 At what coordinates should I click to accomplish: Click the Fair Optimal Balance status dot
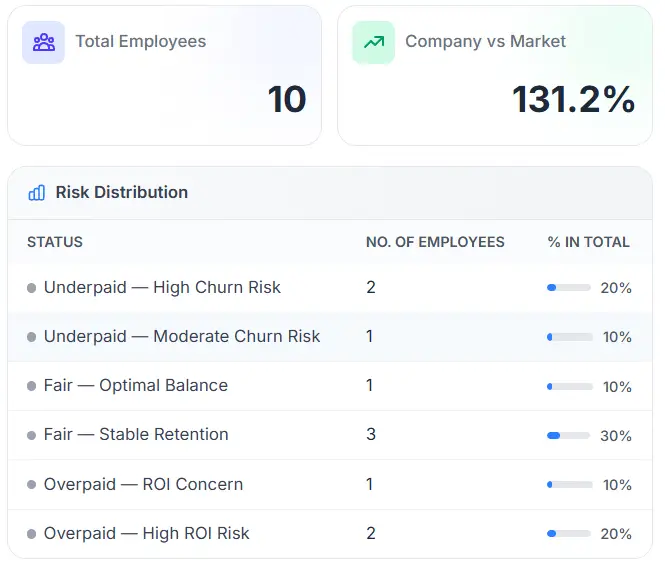[32, 386]
